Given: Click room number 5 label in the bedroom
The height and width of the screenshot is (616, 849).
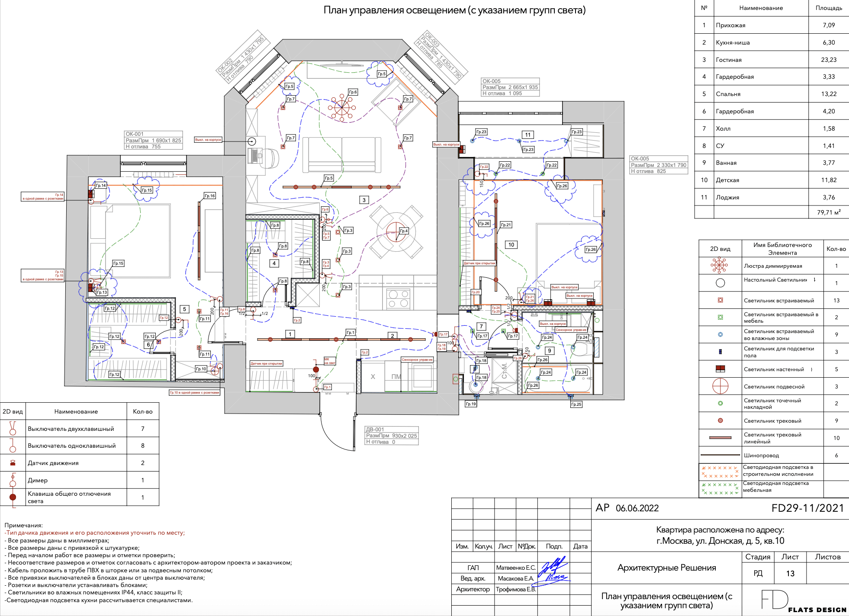Looking at the screenshot, I should click(184, 309).
